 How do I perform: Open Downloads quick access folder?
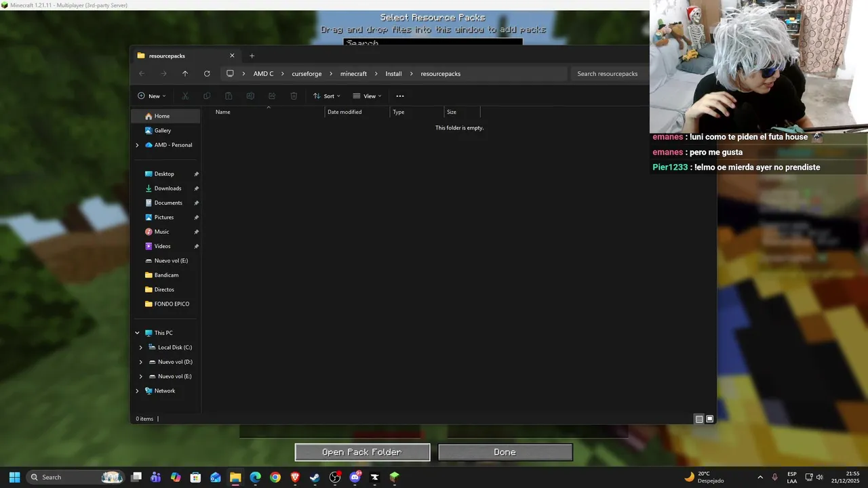click(166, 188)
